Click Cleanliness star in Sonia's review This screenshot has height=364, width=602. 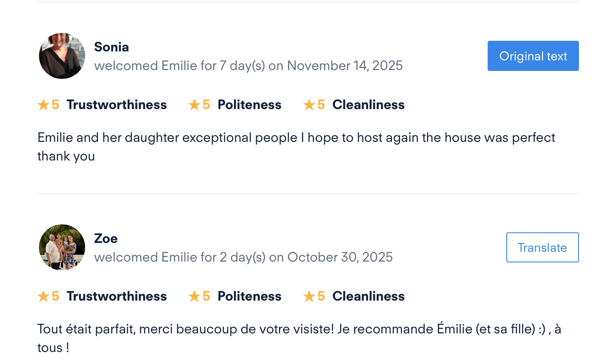point(309,105)
